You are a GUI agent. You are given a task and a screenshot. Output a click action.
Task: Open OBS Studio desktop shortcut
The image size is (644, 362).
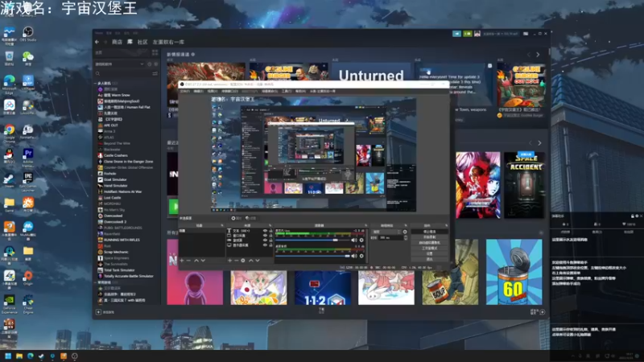(x=28, y=33)
